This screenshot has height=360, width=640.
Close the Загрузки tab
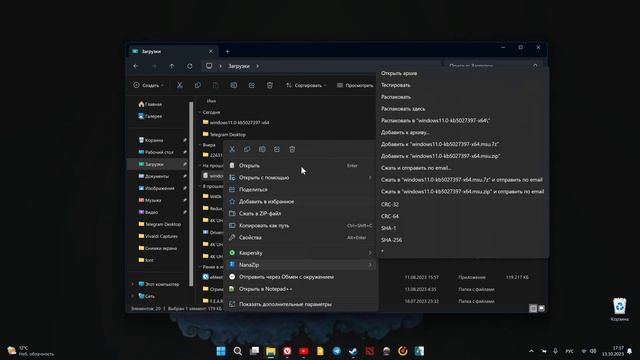(x=211, y=51)
